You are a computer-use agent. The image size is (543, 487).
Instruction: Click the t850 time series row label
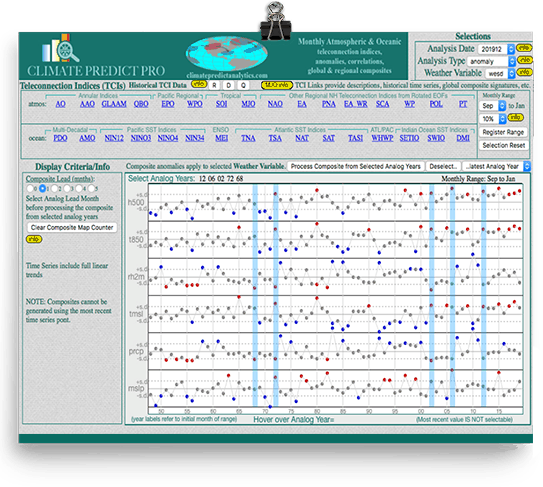136,239
